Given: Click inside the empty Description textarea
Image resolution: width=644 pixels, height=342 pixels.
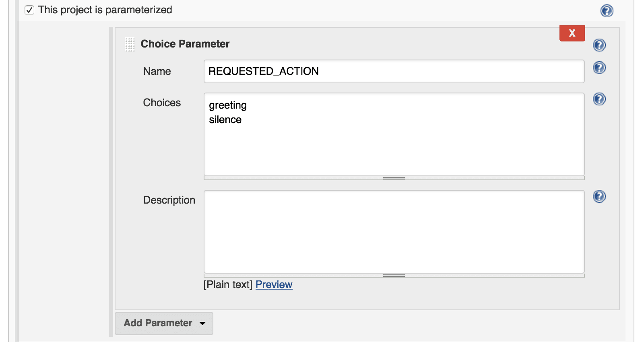Looking at the screenshot, I should click(394, 232).
